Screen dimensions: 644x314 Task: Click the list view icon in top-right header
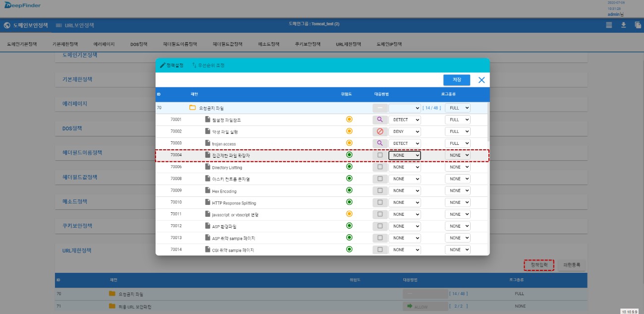[x=609, y=25]
